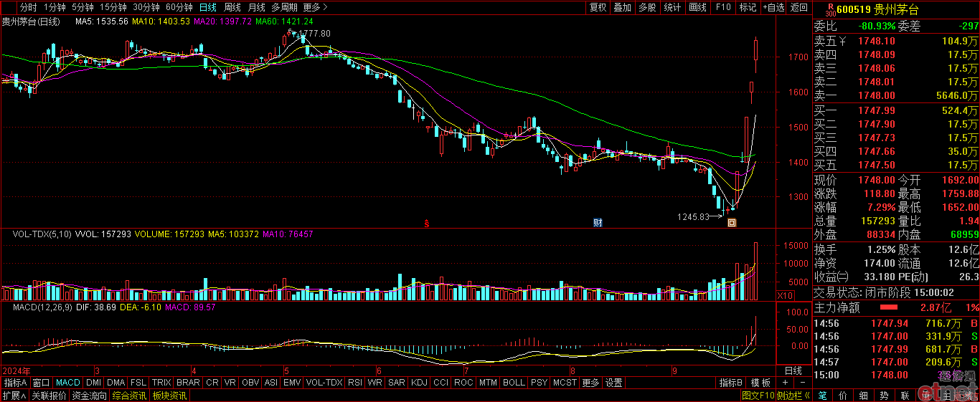Select the DMI indicator tab

94,383
